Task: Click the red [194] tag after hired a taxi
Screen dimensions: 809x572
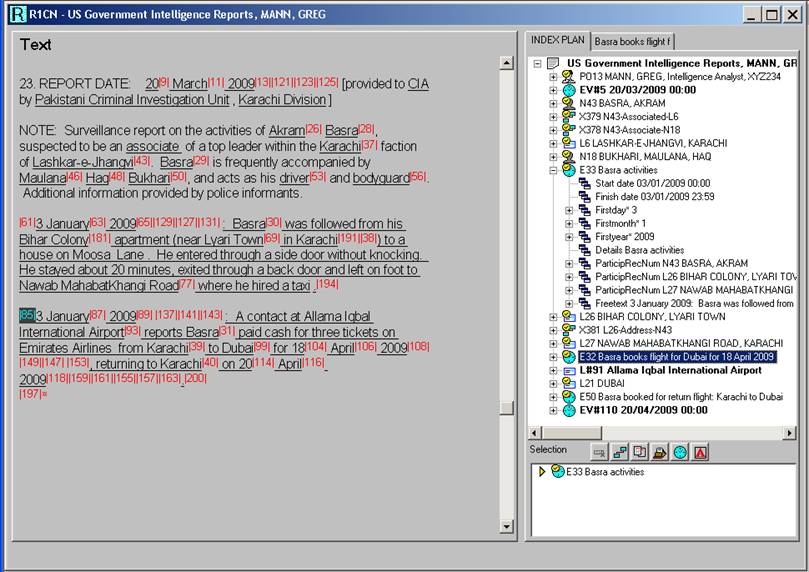Action: pyautogui.click(x=327, y=284)
